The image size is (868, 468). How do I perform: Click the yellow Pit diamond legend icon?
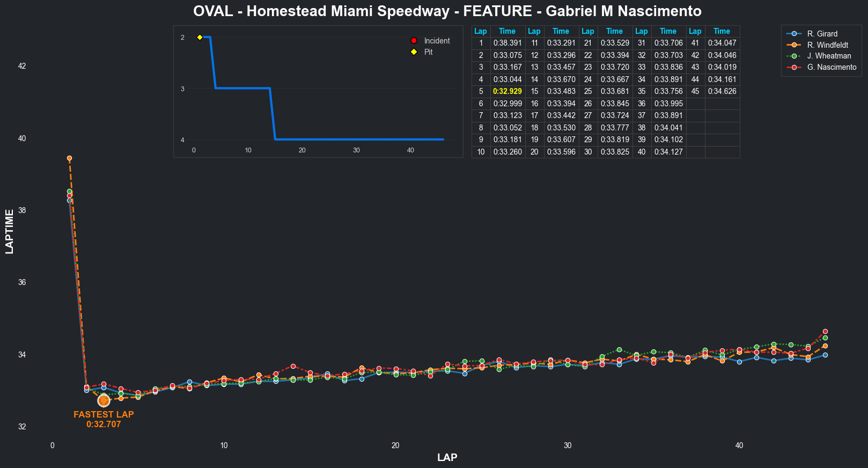tap(414, 52)
